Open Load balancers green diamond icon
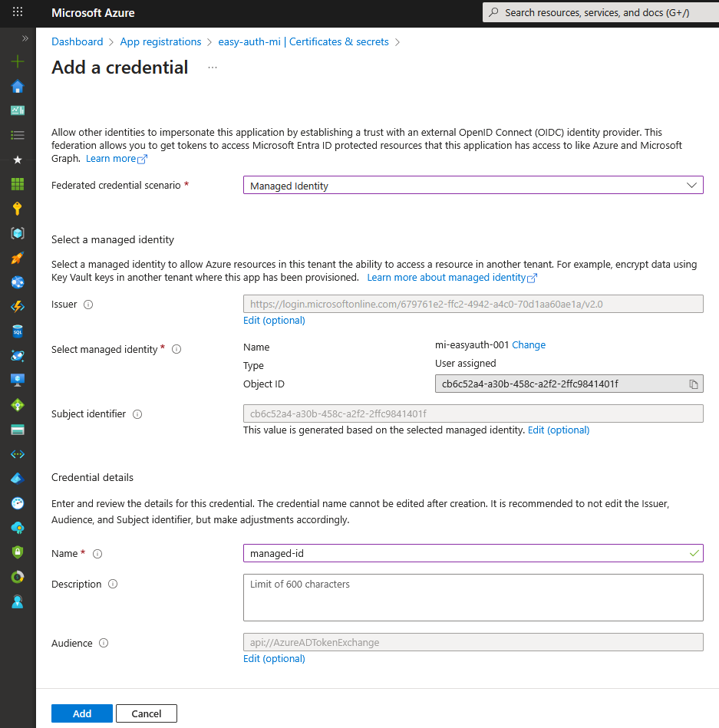 click(x=18, y=405)
